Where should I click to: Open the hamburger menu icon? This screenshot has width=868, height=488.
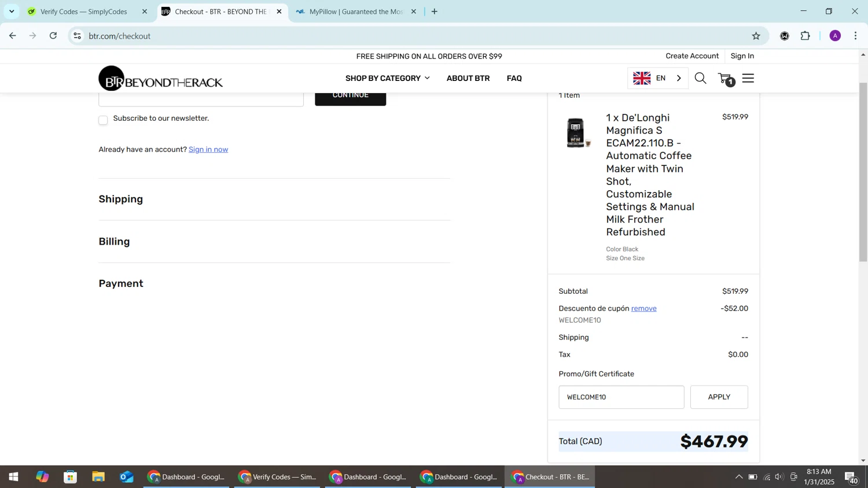pos(748,78)
